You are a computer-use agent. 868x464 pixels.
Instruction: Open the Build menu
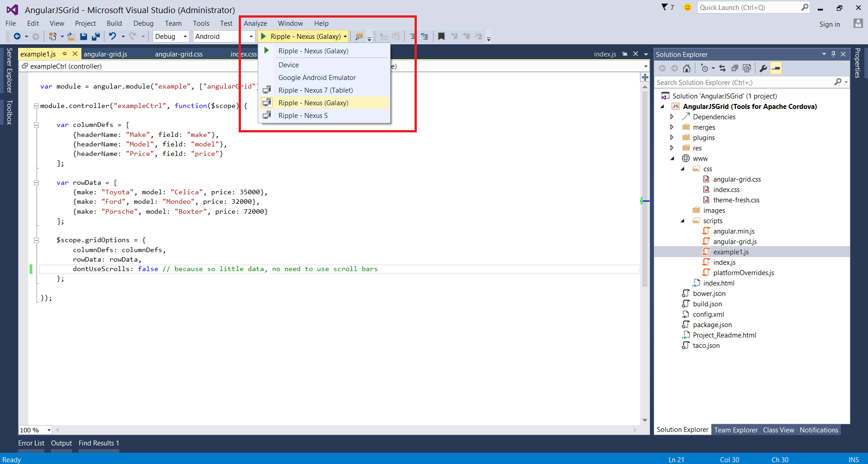coord(114,23)
